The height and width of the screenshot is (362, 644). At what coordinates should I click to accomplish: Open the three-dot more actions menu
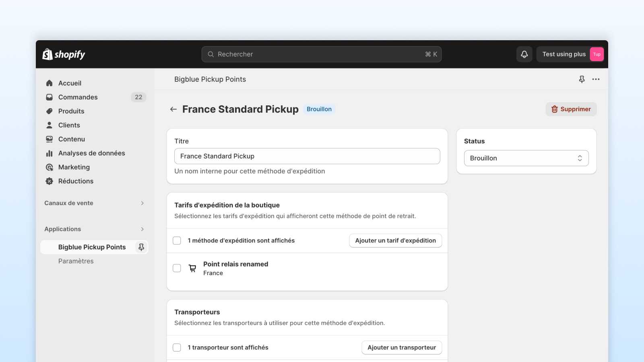(596, 79)
